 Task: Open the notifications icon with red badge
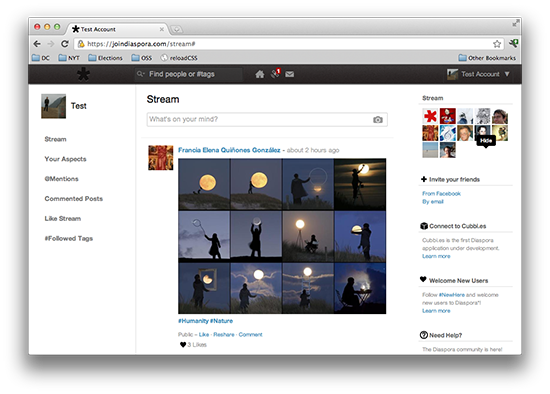275,73
